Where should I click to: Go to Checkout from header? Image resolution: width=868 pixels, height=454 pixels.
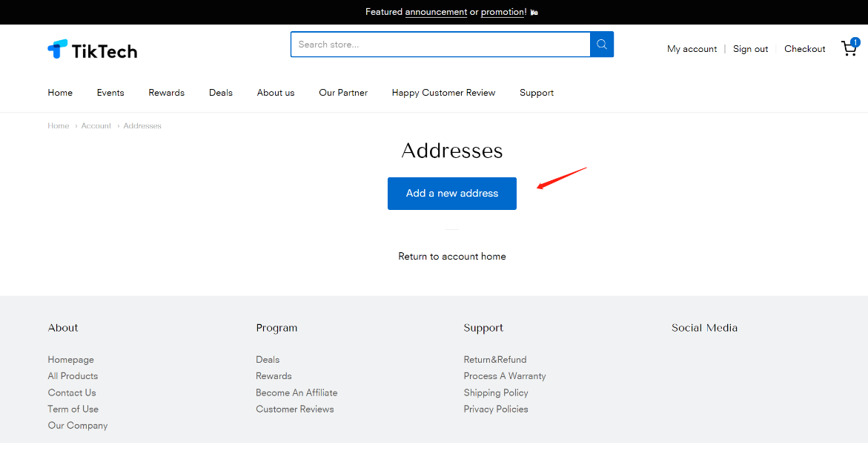[x=804, y=49]
